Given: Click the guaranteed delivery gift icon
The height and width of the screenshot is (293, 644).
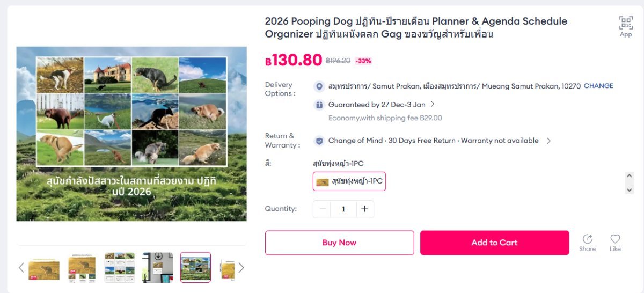Looking at the screenshot, I should [x=319, y=105].
